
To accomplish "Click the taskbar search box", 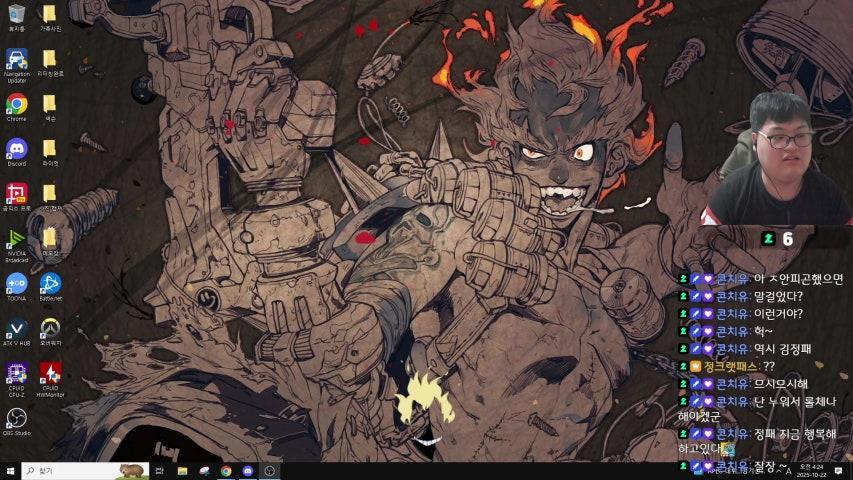I will coord(85,471).
